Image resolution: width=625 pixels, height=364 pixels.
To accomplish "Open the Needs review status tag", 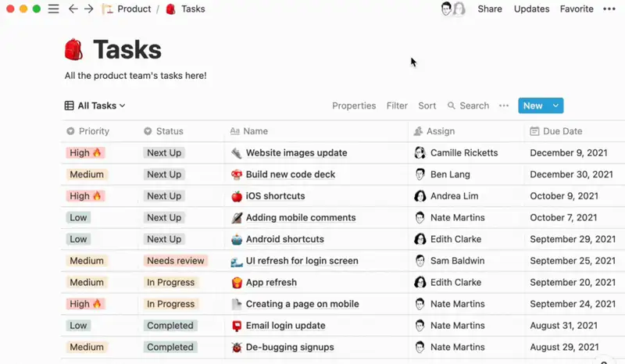I will [175, 261].
